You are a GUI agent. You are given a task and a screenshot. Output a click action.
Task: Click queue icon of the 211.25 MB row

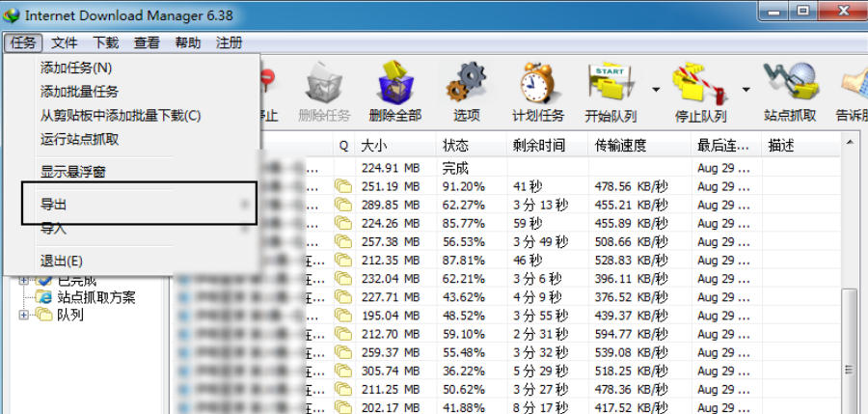[x=343, y=389]
